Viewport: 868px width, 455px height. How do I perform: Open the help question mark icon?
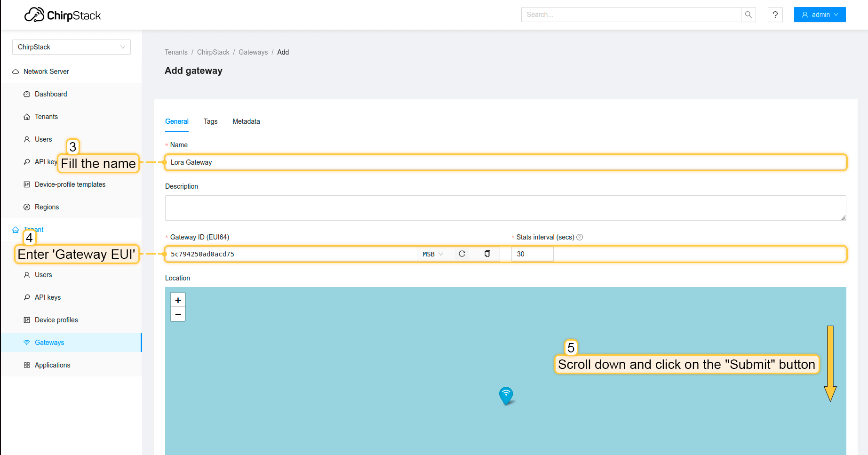coord(775,15)
